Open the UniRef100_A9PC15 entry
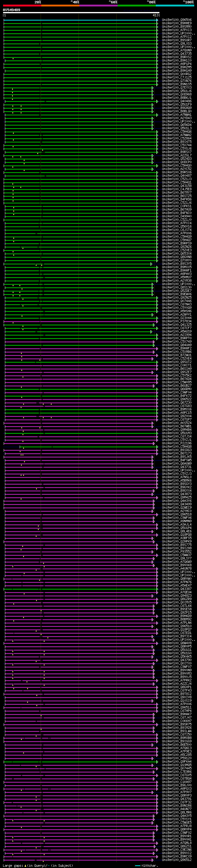The height and width of the screenshot is (868, 197). pyautogui.click(x=177, y=413)
